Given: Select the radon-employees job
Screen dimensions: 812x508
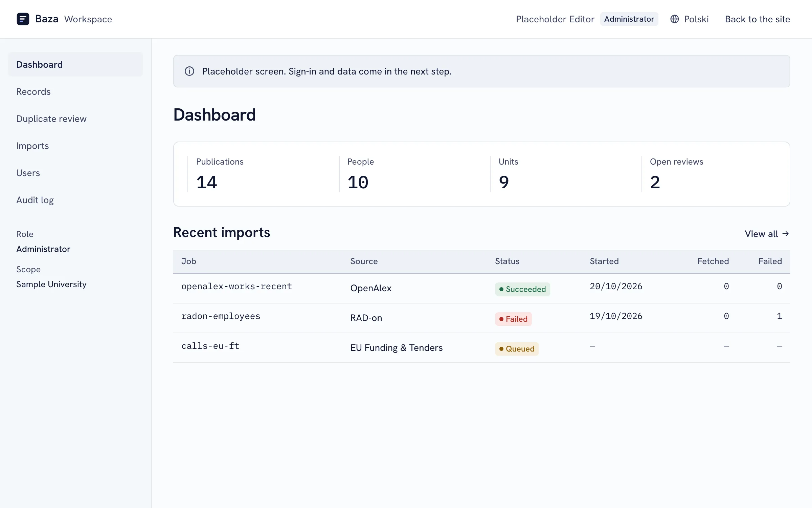Looking at the screenshot, I should (221, 316).
